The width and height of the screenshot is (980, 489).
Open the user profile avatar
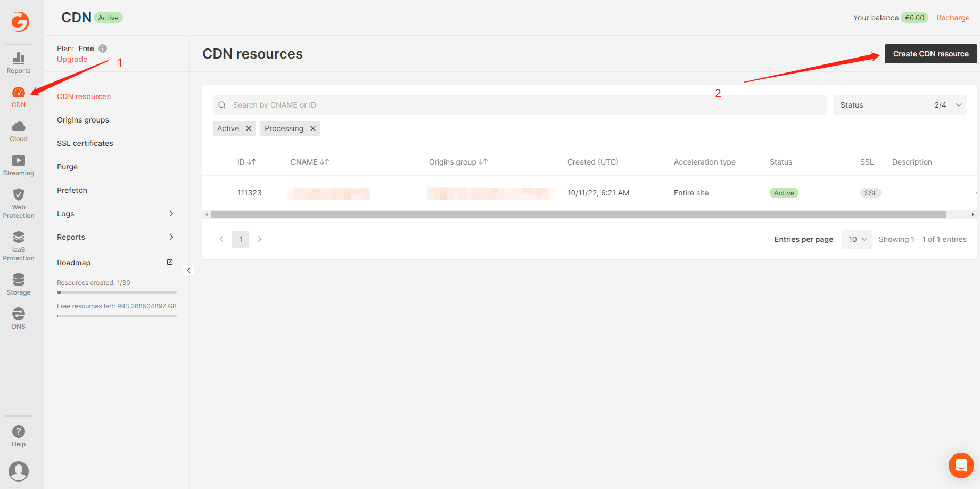click(x=19, y=471)
